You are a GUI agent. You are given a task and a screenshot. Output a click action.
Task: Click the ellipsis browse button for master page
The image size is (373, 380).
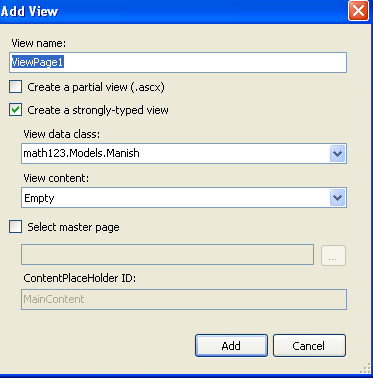click(333, 256)
